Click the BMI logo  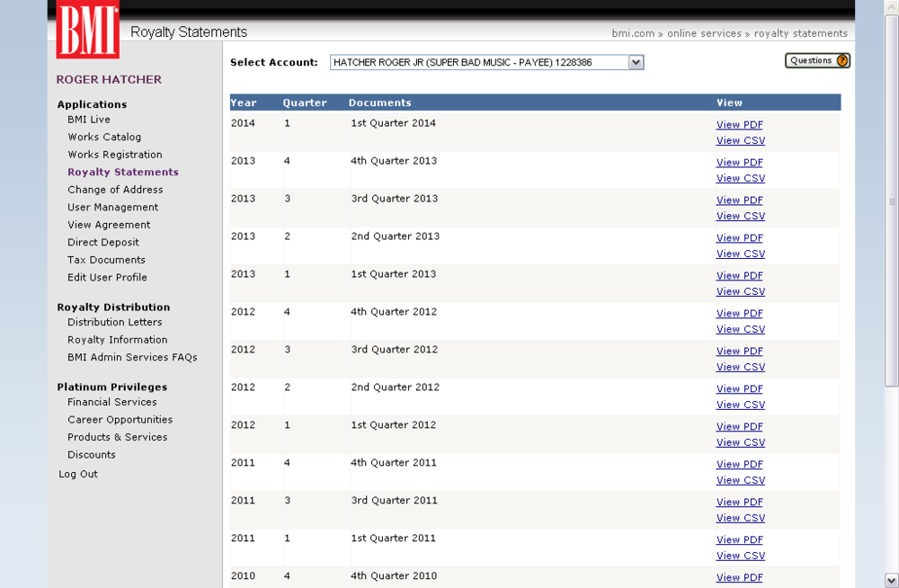click(x=88, y=29)
